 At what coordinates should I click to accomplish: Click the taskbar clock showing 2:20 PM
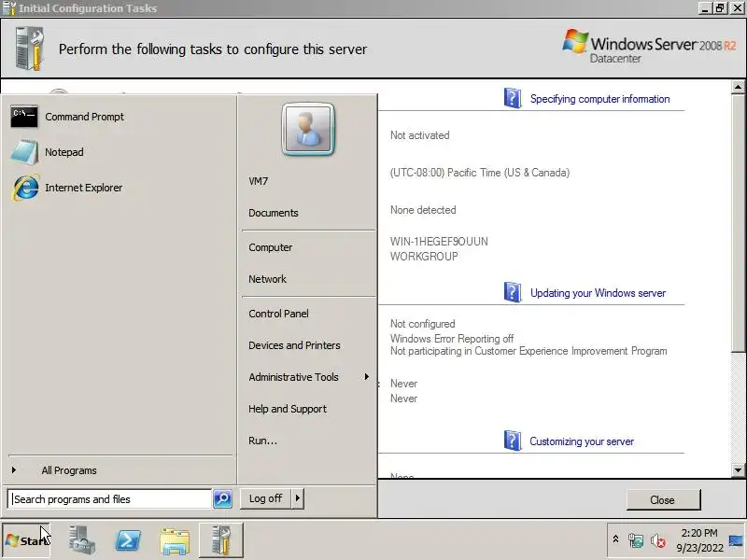pyautogui.click(x=699, y=540)
